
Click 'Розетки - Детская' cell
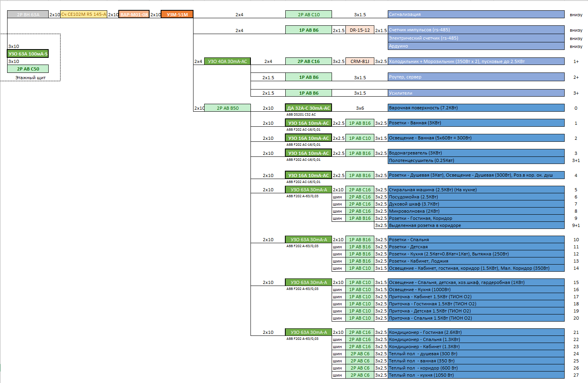(x=476, y=247)
